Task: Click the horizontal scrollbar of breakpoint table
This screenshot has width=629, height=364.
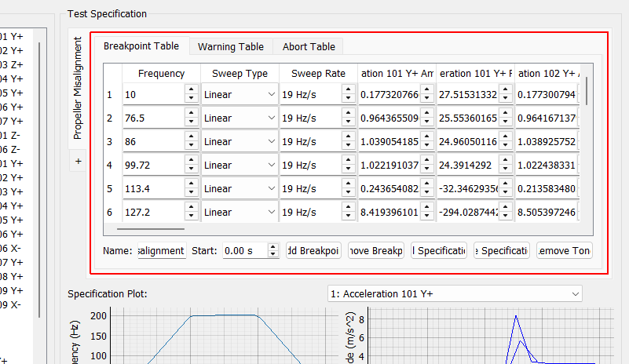Action: coord(151,229)
